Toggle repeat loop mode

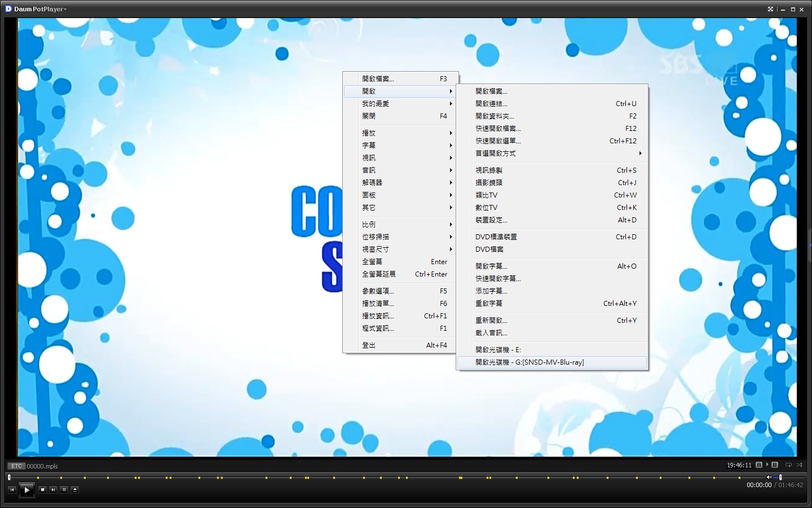coord(788,465)
